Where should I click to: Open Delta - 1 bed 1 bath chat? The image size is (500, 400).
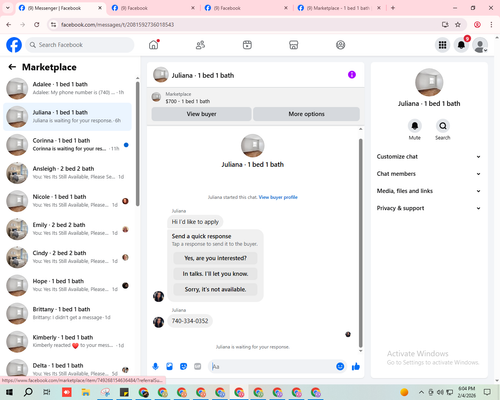[67, 368]
